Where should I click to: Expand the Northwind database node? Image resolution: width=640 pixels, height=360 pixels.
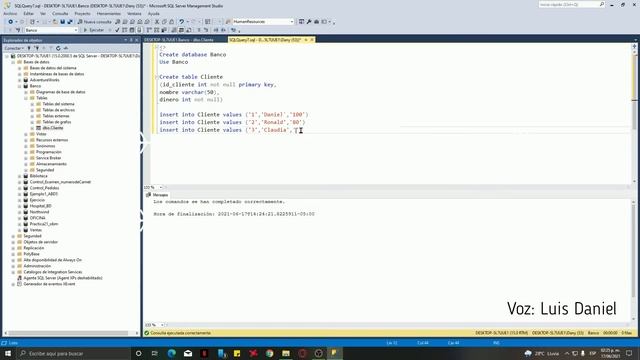(x=20, y=212)
